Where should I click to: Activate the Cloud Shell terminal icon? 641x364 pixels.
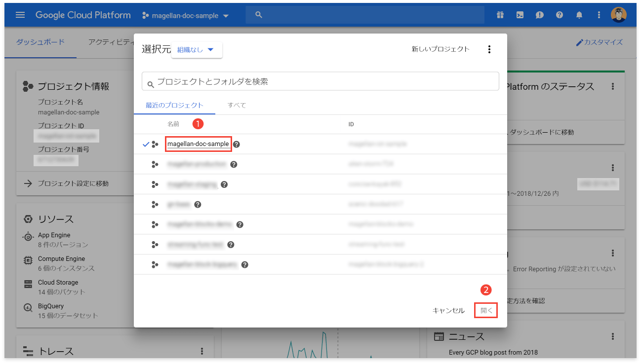pos(520,15)
